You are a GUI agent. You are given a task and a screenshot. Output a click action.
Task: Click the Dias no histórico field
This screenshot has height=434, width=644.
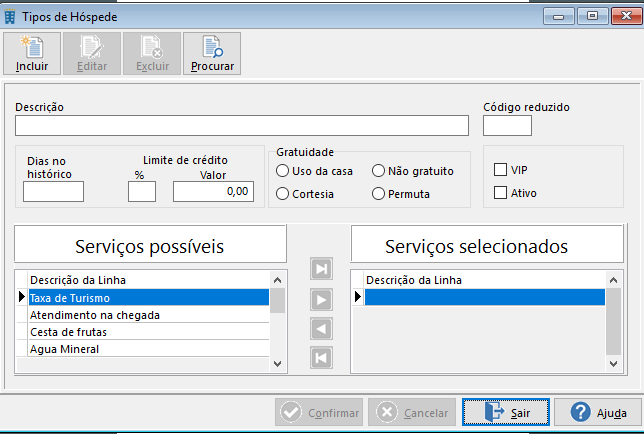click(53, 191)
